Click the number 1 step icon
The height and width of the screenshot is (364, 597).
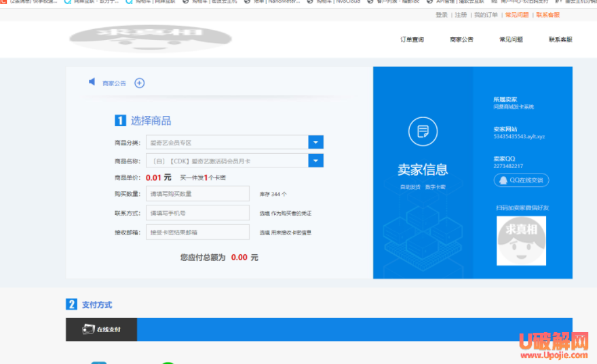tap(120, 121)
